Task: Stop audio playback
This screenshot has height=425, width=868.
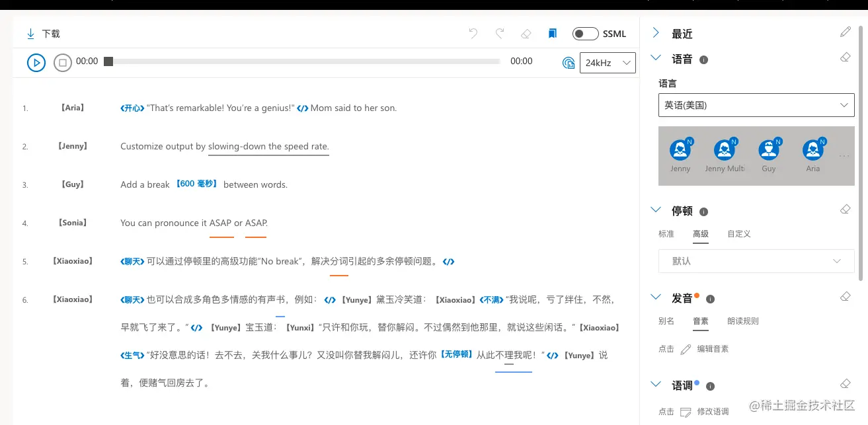Action: (x=62, y=63)
